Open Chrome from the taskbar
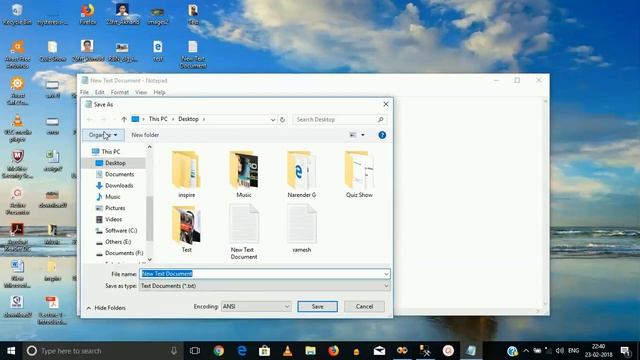Viewport: 640px width, 360px height. [x=219, y=351]
